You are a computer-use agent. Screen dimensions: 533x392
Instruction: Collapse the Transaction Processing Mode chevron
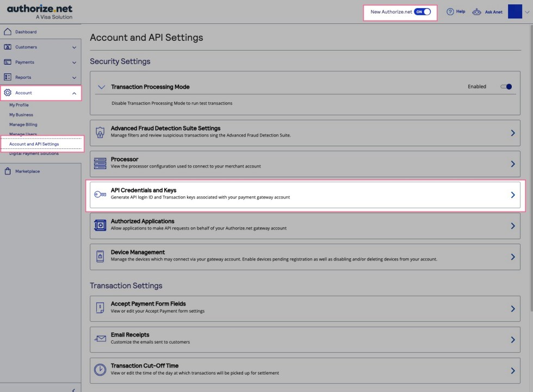[101, 86]
